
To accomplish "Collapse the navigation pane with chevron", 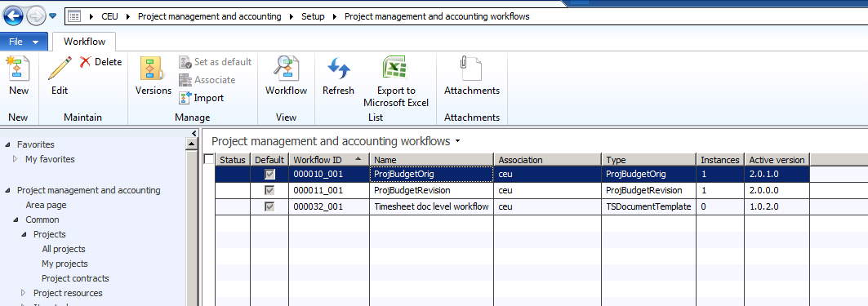I will (194, 133).
